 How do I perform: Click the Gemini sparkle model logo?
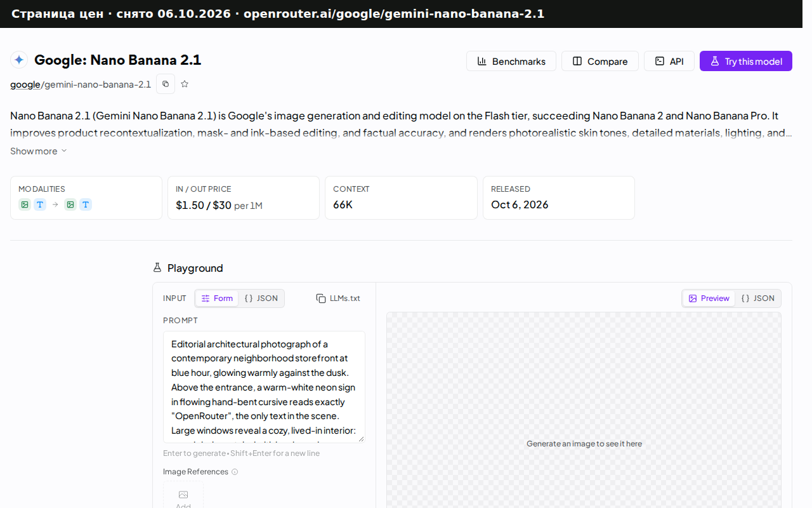click(19, 60)
